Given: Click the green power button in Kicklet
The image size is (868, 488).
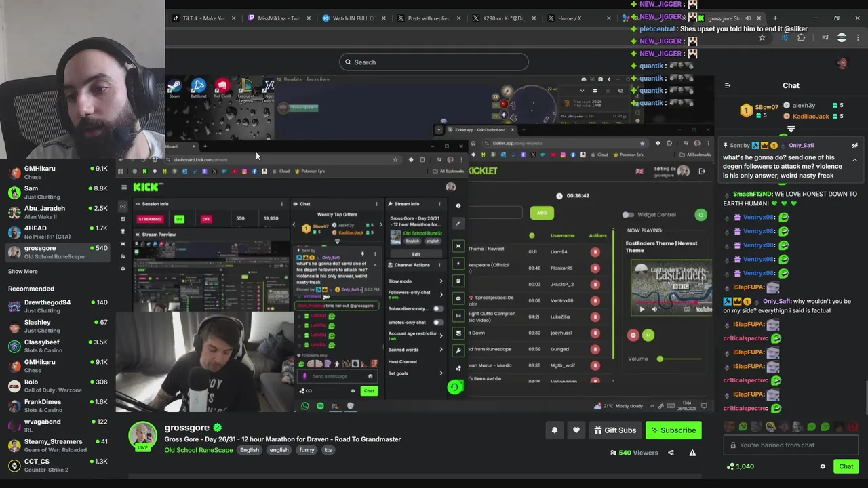Looking at the screenshot, I should pyautogui.click(x=701, y=215).
